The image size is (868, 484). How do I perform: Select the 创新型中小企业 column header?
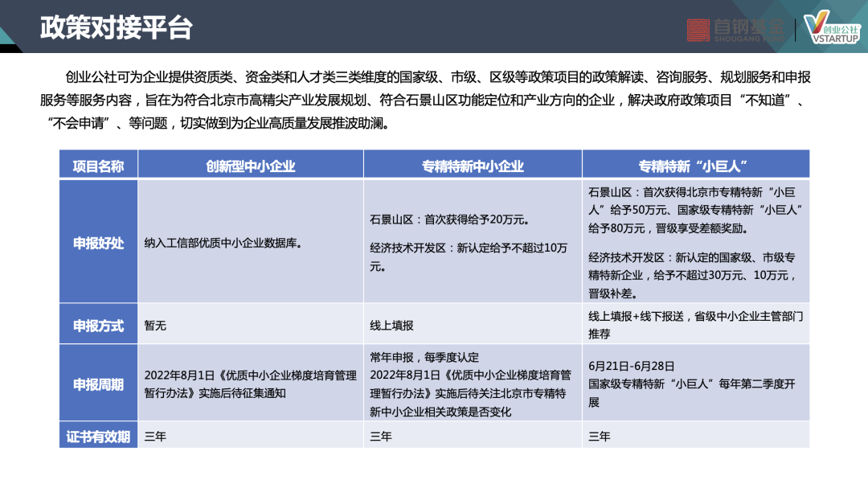pos(250,166)
